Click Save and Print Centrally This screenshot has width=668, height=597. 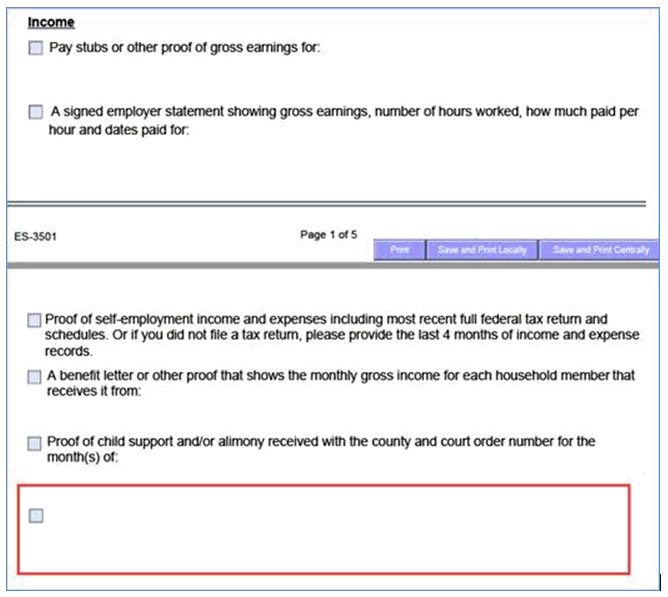(x=600, y=250)
